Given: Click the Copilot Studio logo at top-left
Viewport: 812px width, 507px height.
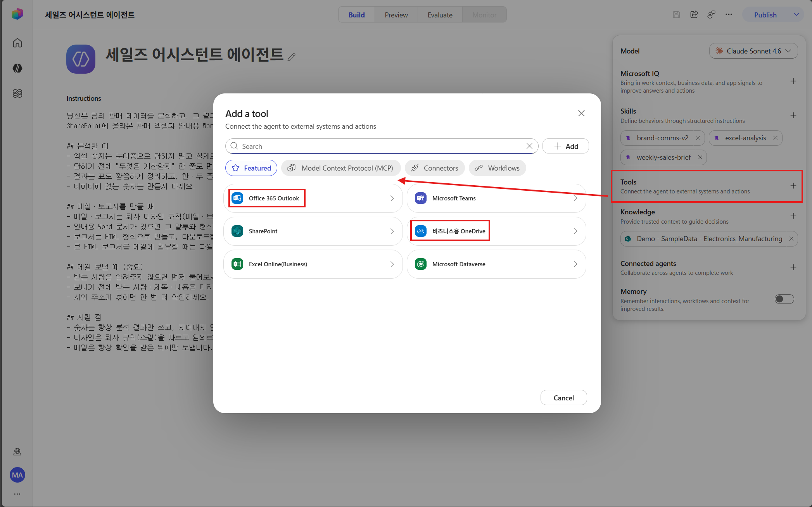Looking at the screenshot, I should [x=17, y=14].
